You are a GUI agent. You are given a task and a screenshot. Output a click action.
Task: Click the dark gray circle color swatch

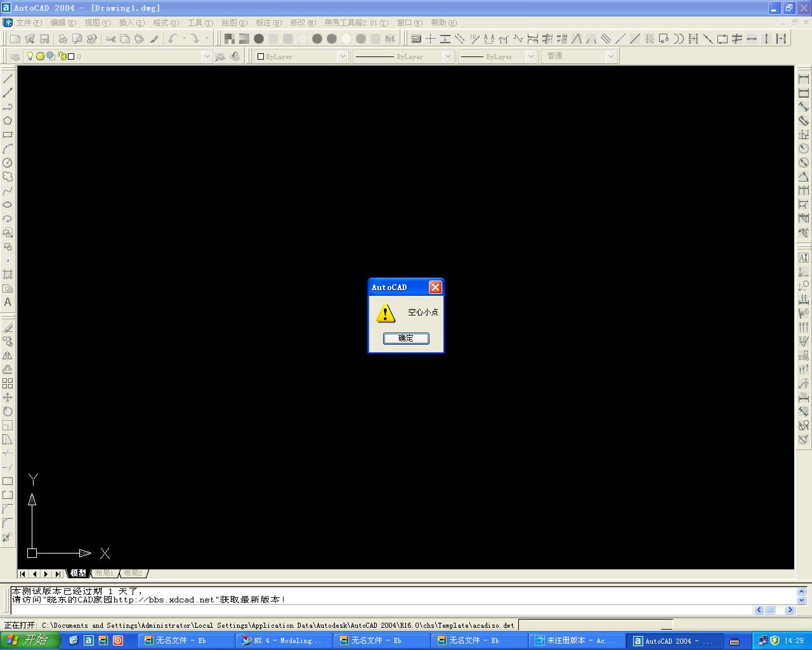point(259,39)
